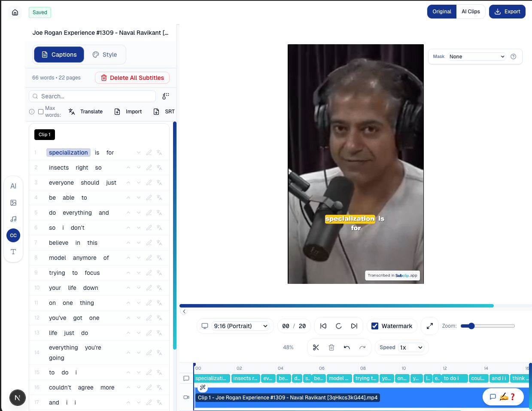Image resolution: width=532 pixels, height=411 pixels.
Task: Open the 9:16 (Portrait) aspect ratio dropdown
Action: click(240, 326)
